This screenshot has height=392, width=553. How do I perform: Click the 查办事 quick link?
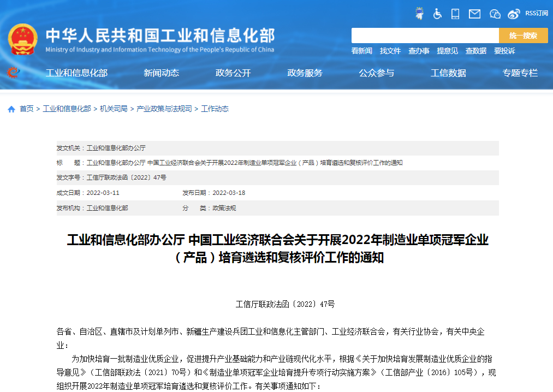[x=419, y=51]
